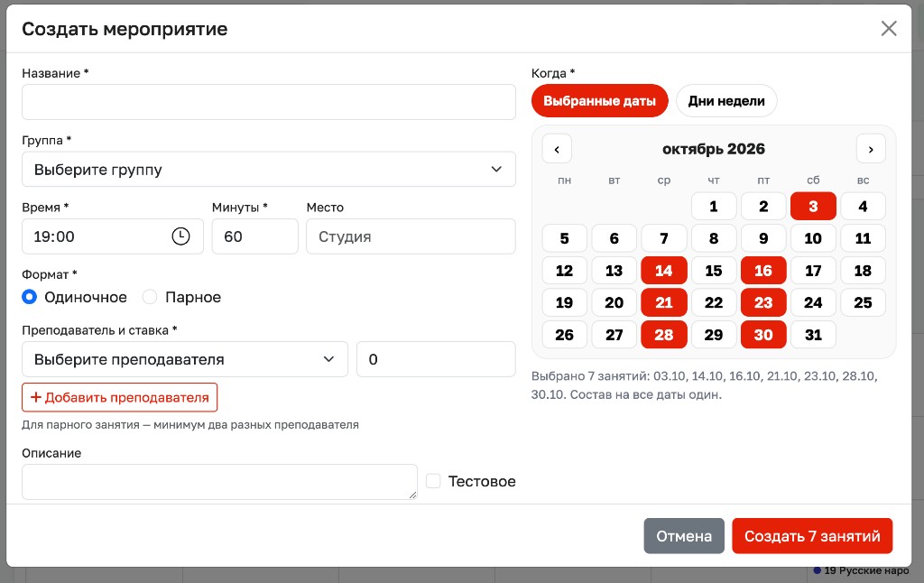Open the time picker clock icon
This screenshot has width=924, height=583.
click(x=180, y=236)
